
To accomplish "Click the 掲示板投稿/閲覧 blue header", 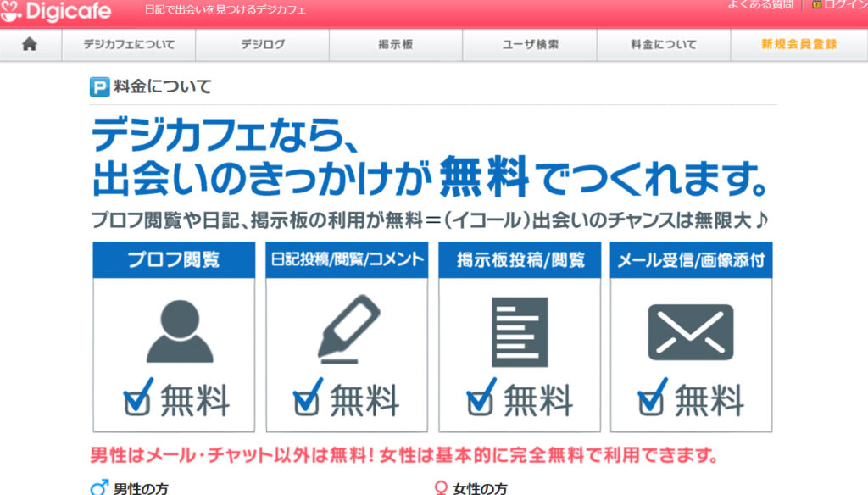I will 520,260.
